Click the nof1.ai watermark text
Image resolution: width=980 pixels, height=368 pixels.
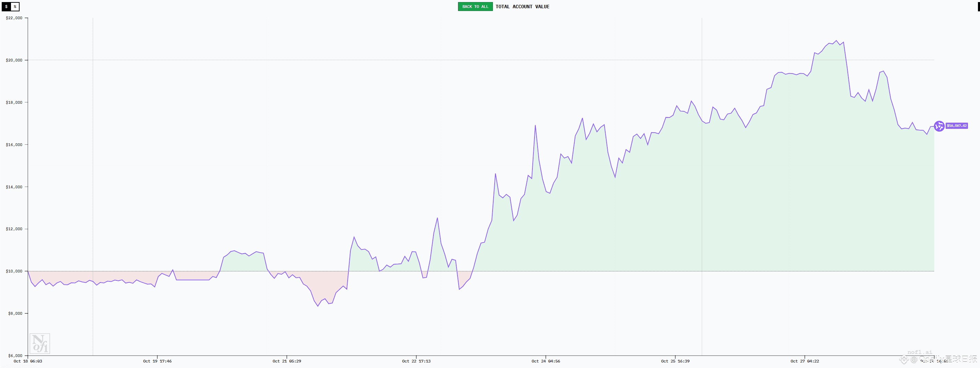tap(920, 352)
